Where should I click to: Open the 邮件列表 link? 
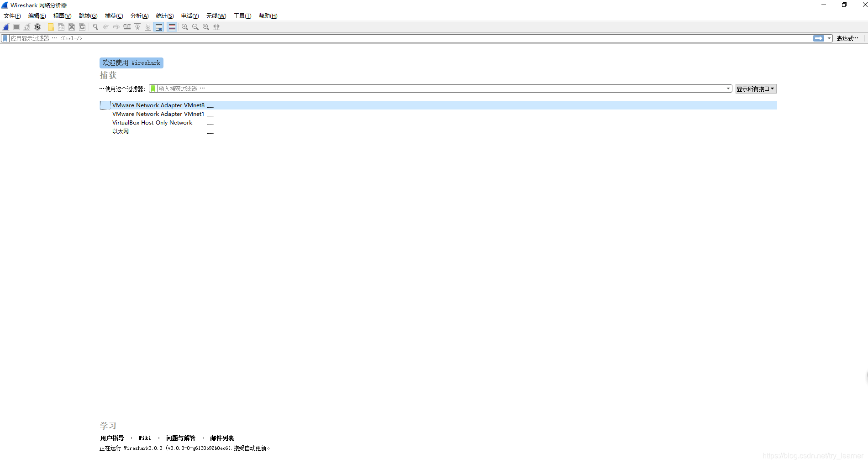pos(222,438)
